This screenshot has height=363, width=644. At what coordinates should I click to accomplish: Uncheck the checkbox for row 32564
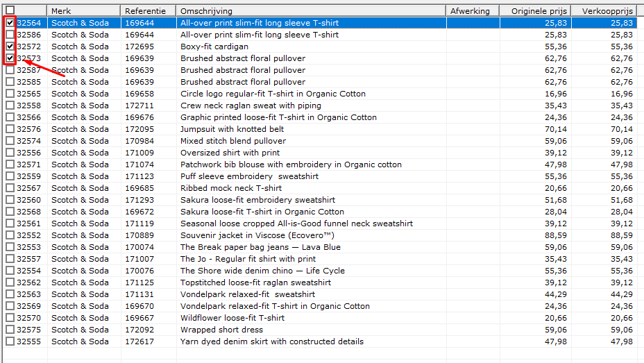(x=10, y=23)
